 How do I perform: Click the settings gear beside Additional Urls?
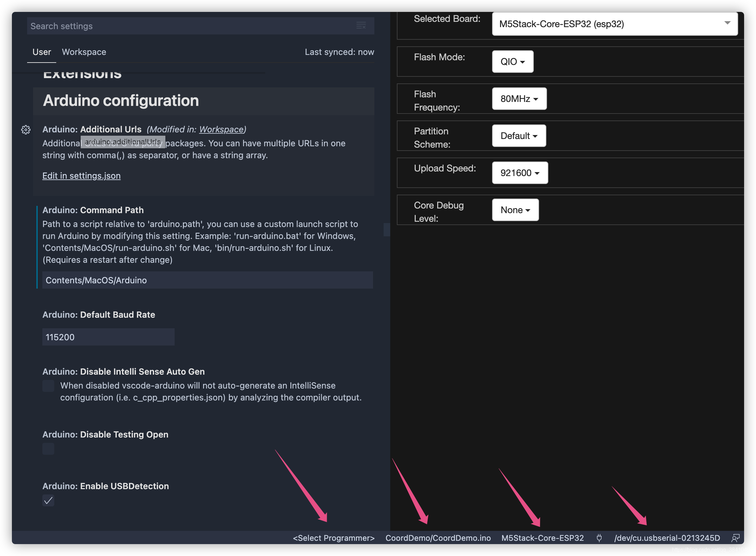click(26, 130)
